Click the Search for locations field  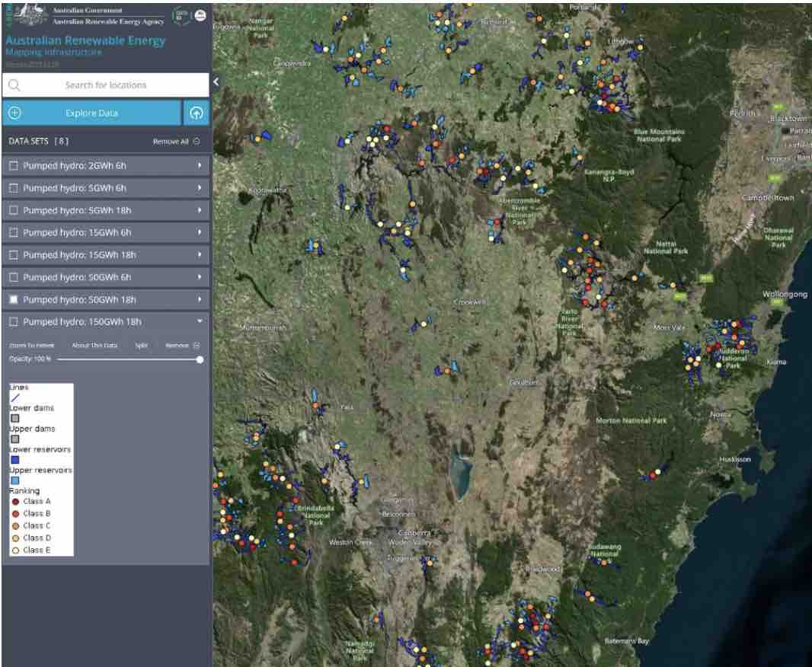click(106, 85)
